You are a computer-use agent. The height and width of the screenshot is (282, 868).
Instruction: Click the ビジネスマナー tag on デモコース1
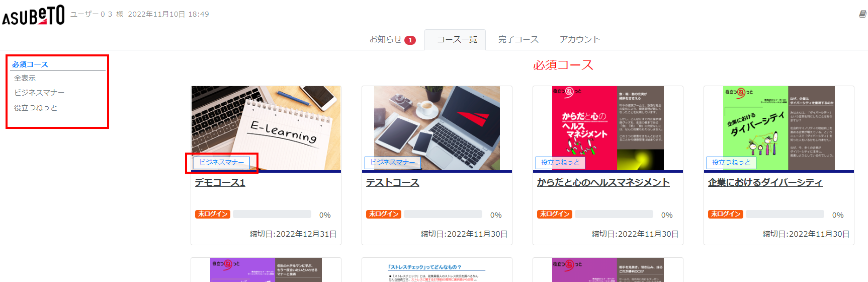click(x=222, y=162)
